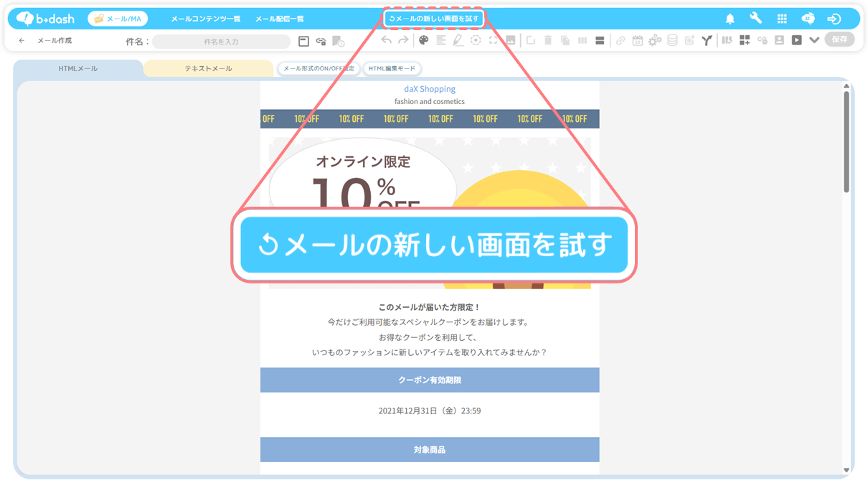Image resolution: width=868 pixels, height=488 pixels.
Task: Click the play preview icon
Action: click(796, 41)
